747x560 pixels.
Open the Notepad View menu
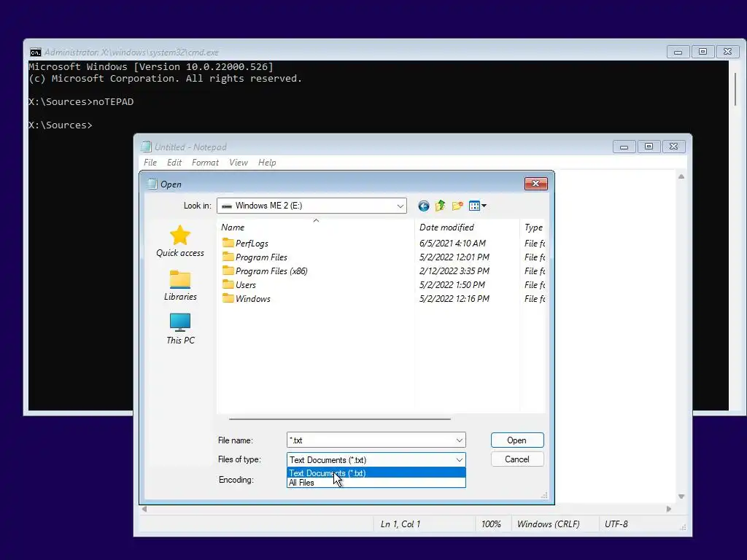coord(239,163)
